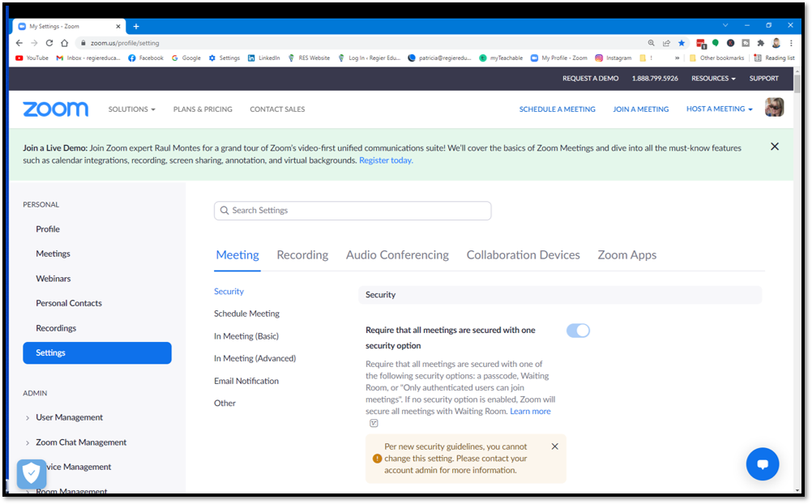Click in the Search Settings field
812x504 pixels.
coord(353,211)
